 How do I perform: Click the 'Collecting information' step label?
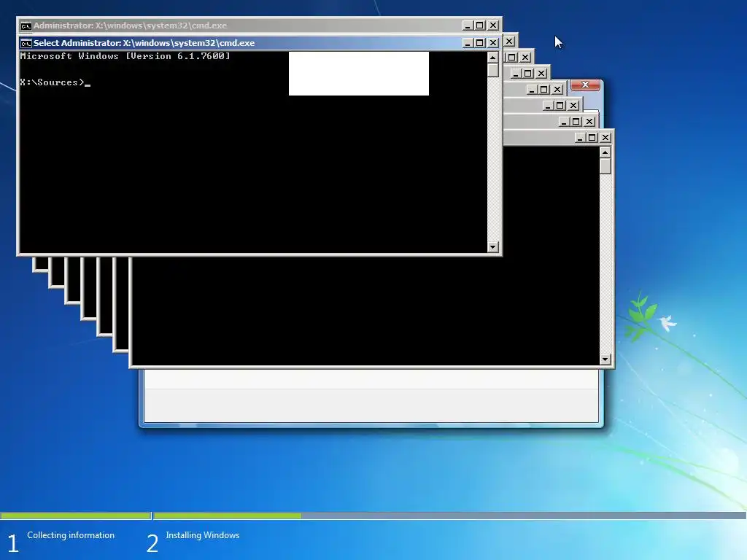click(x=71, y=535)
